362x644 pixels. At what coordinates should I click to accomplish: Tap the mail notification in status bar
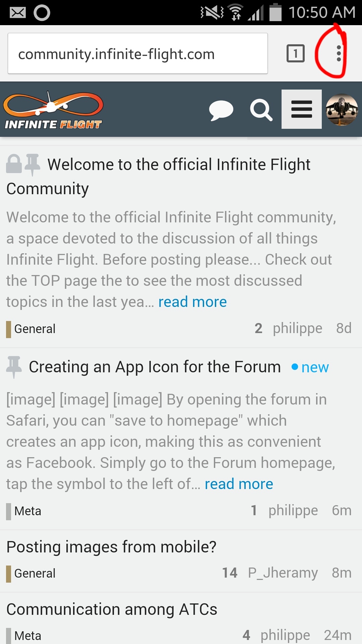pos(17,13)
